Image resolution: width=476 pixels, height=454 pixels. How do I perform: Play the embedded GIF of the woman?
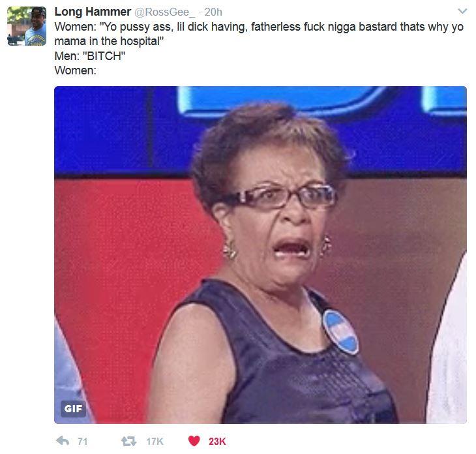260,255
